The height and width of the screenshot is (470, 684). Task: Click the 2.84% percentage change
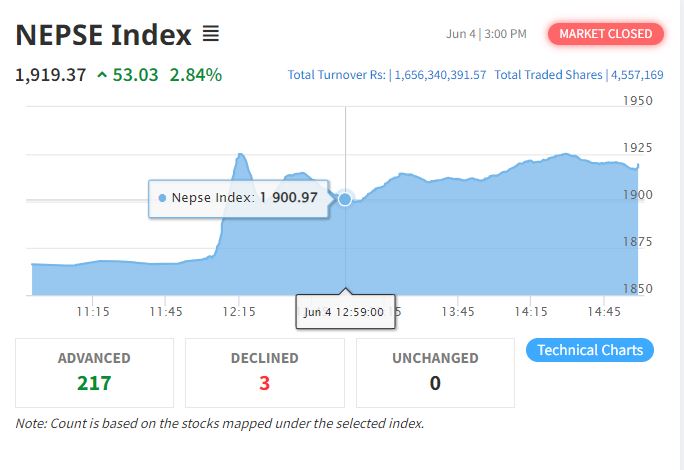pos(196,75)
